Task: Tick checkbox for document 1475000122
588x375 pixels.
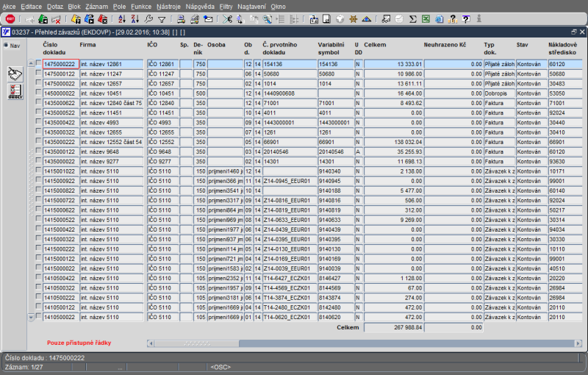Action: point(38,74)
